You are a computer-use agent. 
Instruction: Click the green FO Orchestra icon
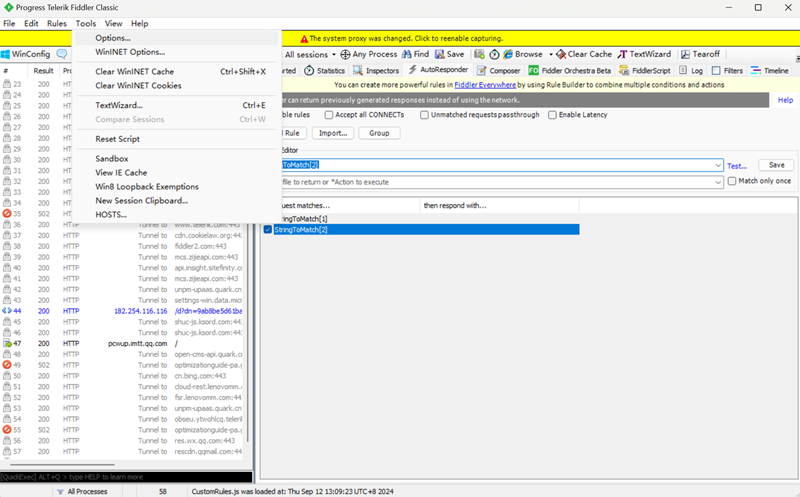pyautogui.click(x=533, y=70)
